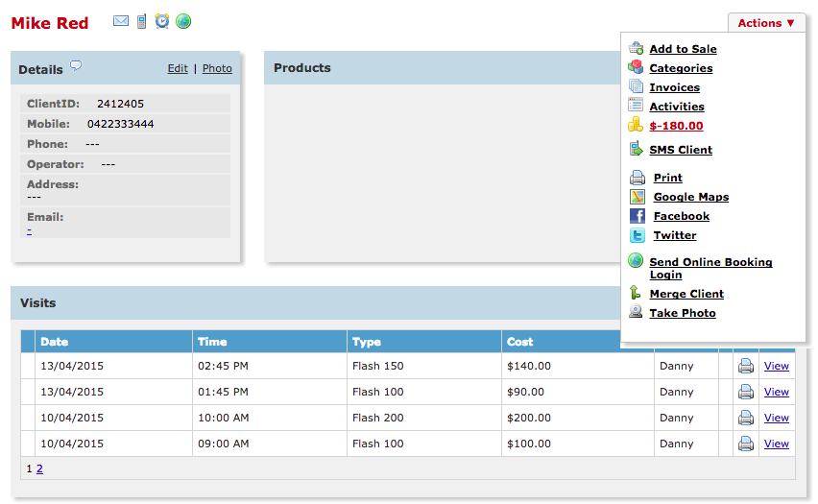
Task: Click the SMS Client icon
Action: pos(636,149)
